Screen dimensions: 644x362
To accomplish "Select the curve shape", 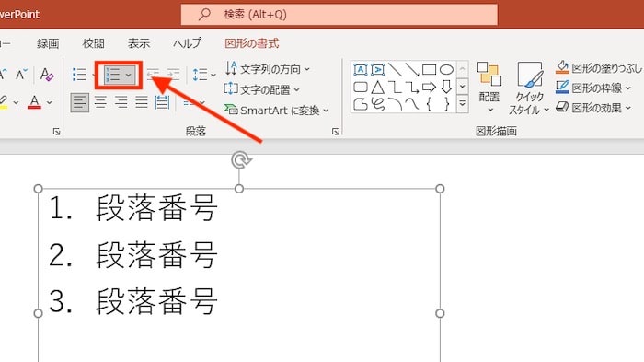I will point(411,104).
